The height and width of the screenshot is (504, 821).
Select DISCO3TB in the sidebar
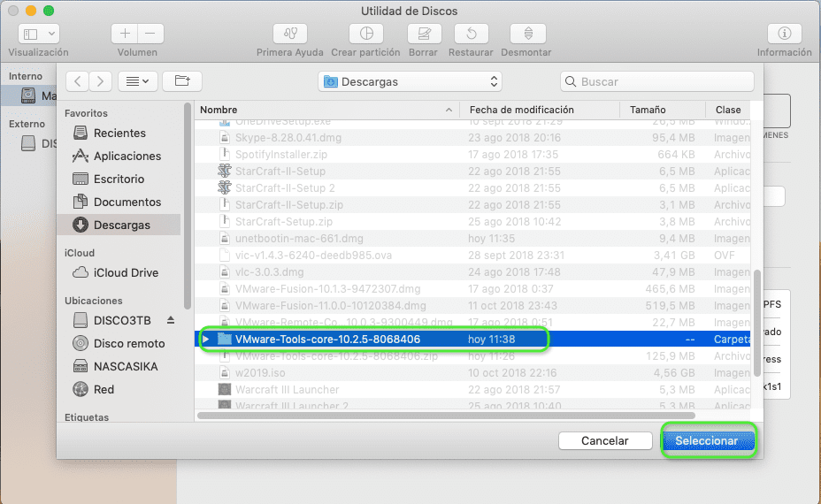(112, 320)
